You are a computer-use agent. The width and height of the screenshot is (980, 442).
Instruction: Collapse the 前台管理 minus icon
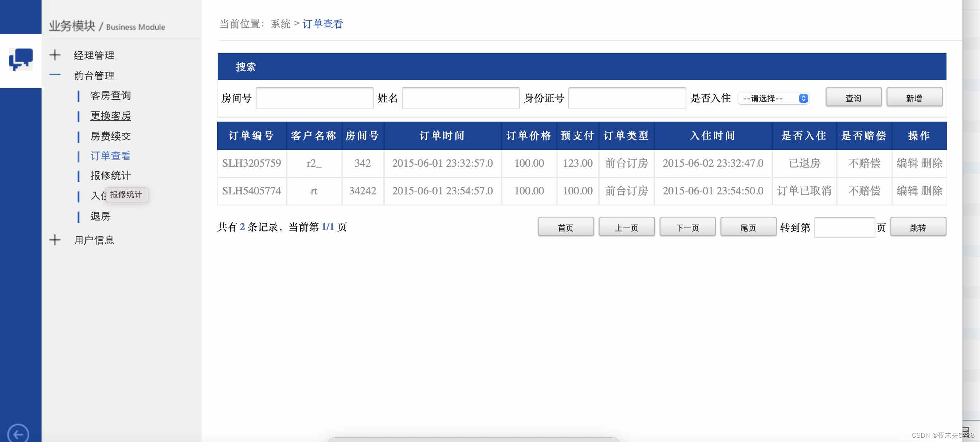[55, 75]
